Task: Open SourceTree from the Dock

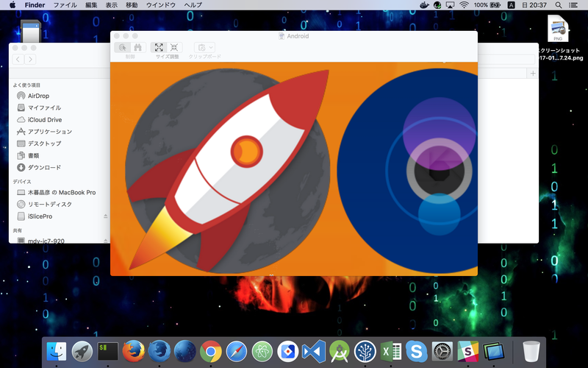Action: (365, 352)
